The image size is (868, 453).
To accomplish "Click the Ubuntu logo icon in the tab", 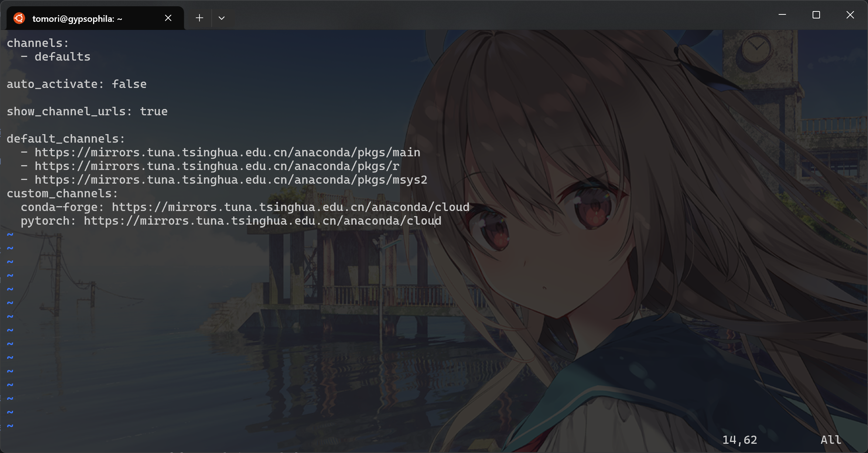I will [19, 18].
